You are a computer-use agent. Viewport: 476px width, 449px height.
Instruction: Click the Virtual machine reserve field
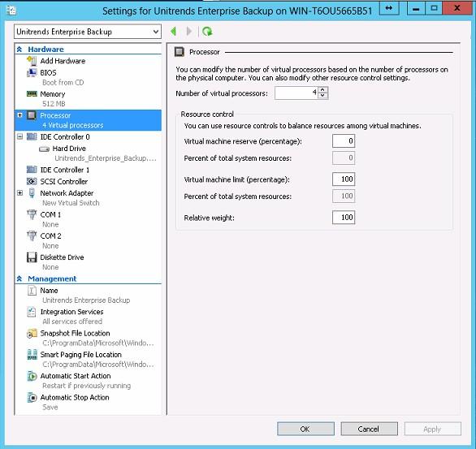pos(344,141)
